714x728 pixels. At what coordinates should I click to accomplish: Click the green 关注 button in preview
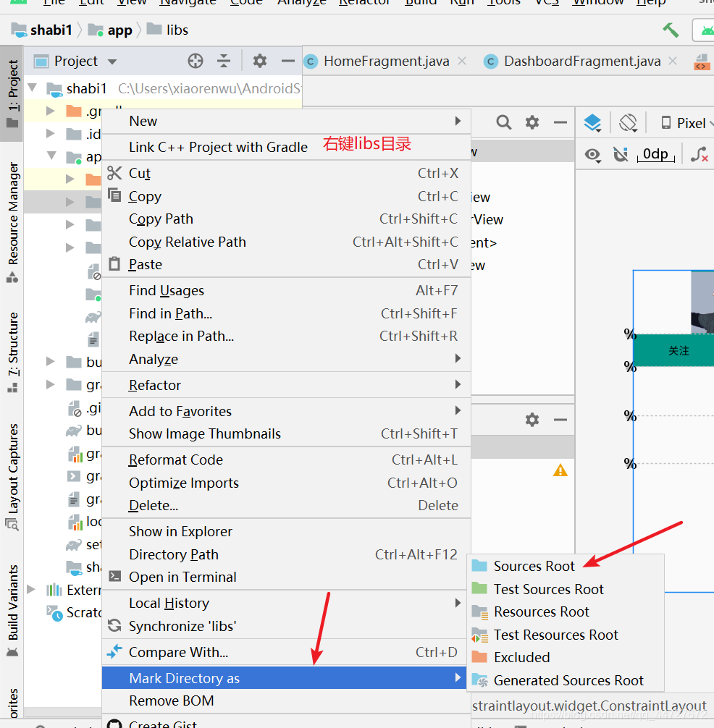click(678, 350)
